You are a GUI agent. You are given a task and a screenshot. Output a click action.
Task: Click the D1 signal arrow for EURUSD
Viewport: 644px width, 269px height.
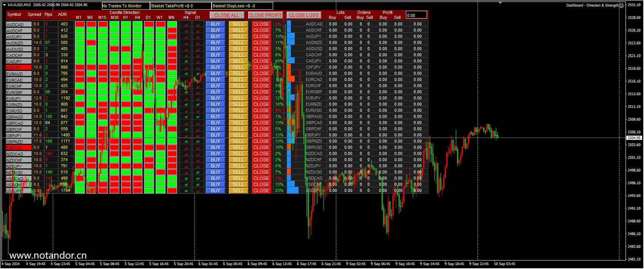coord(198,111)
